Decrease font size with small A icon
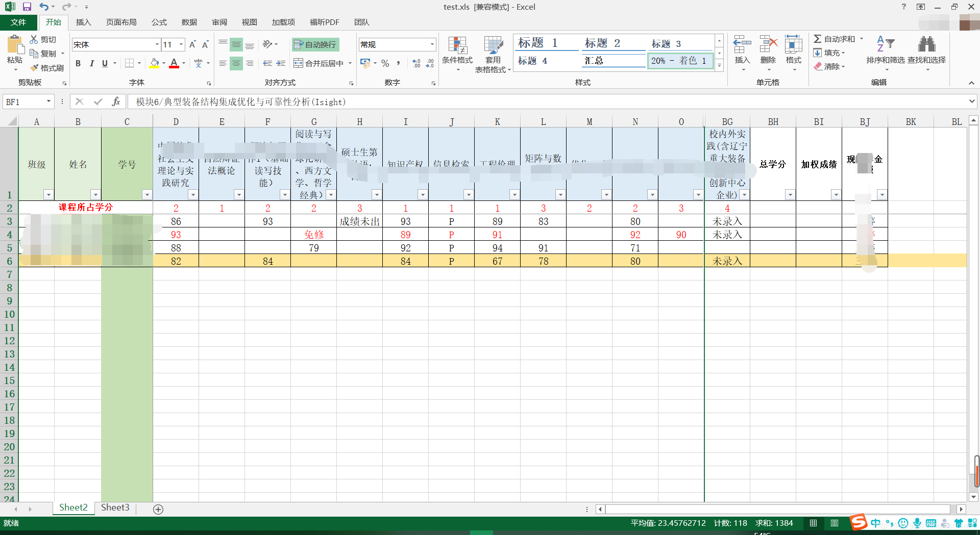 [x=205, y=45]
